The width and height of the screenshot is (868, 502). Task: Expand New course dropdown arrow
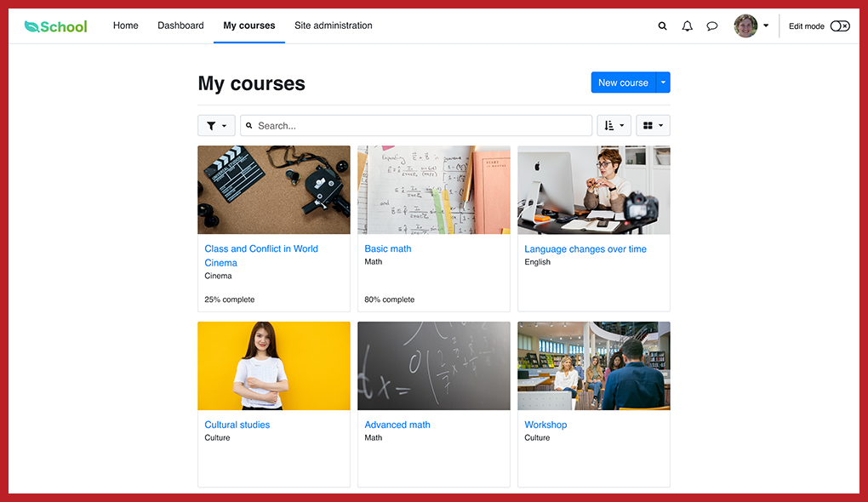coord(663,83)
